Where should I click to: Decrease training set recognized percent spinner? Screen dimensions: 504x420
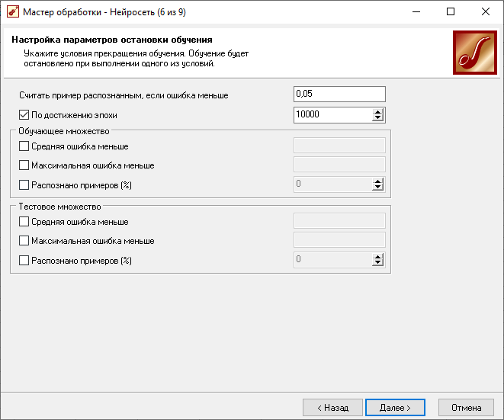coord(378,188)
